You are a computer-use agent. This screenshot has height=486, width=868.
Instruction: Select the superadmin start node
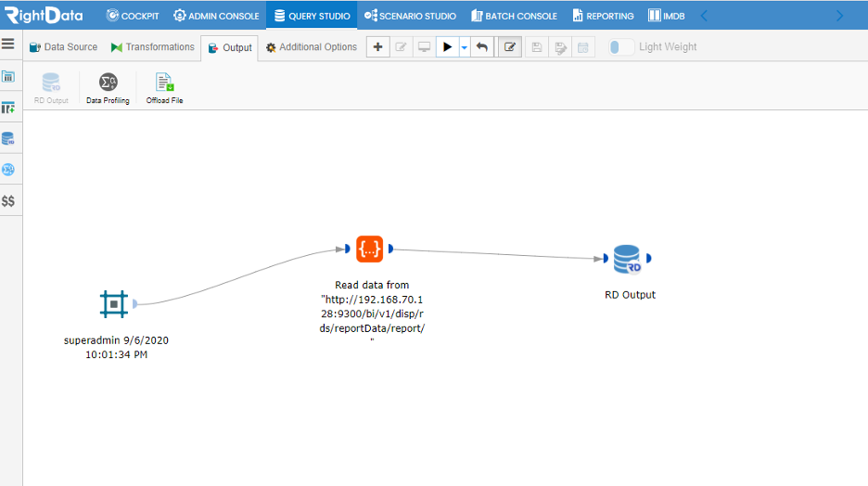click(114, 304)
